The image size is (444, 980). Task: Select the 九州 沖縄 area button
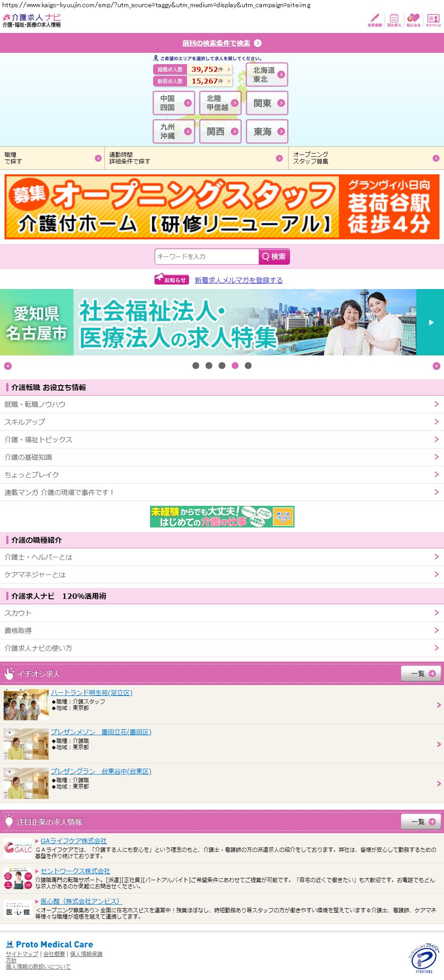[x=174, y=131]
